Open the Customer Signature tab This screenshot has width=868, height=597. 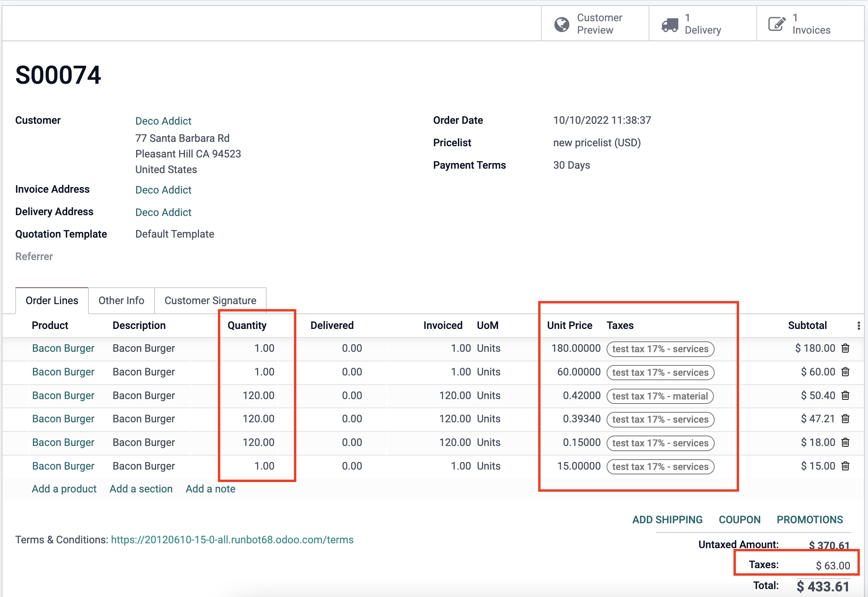tap(210, 301)
